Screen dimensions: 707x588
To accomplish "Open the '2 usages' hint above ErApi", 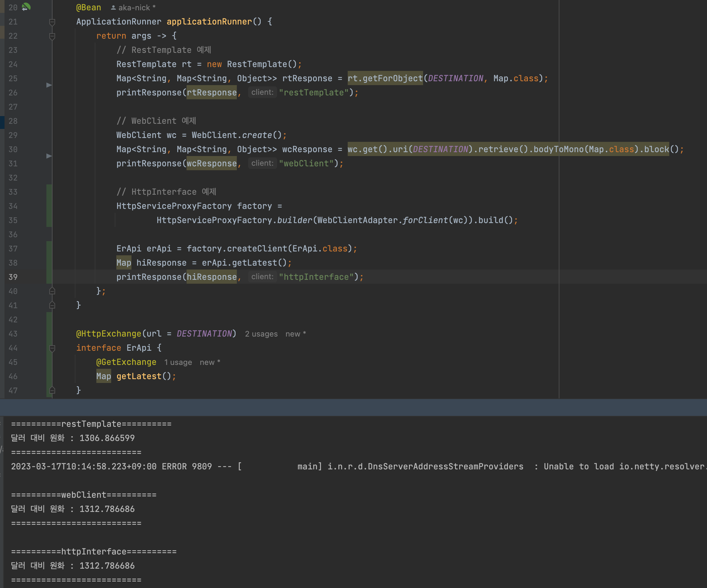I will (x=261, y=334).
